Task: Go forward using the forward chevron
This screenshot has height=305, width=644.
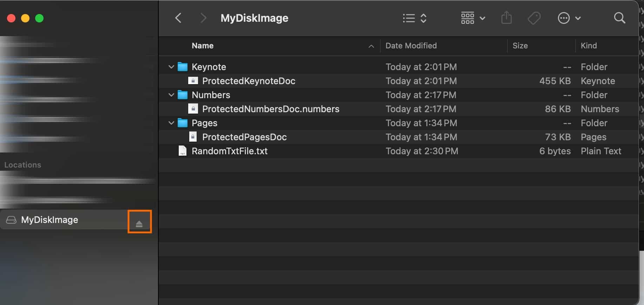Action: click(203, 18)
